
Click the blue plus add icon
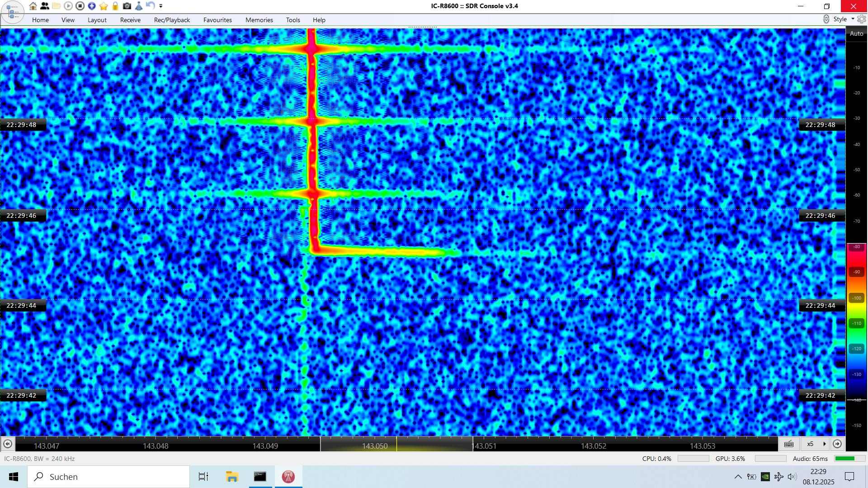click(x=92, y=6)
